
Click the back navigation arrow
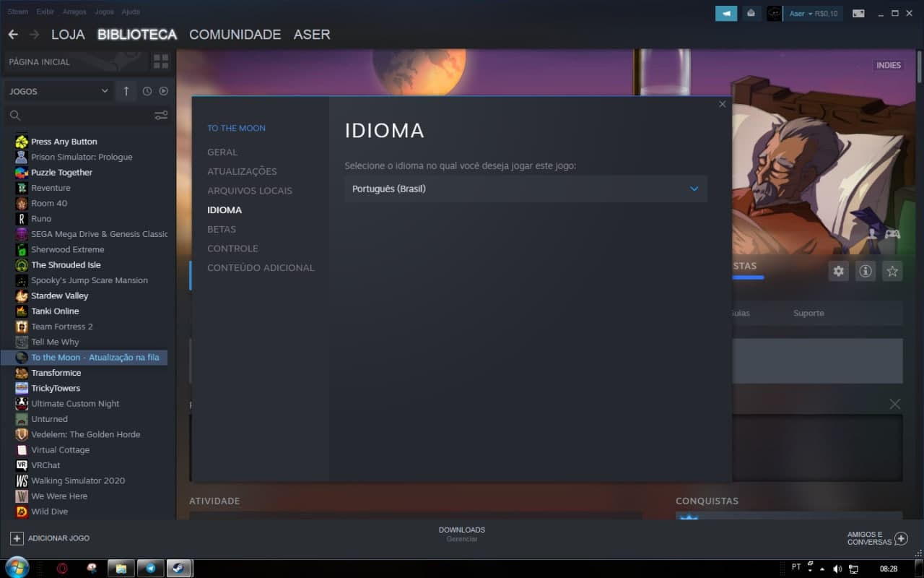pyautogui.click(x=13, y=35)
